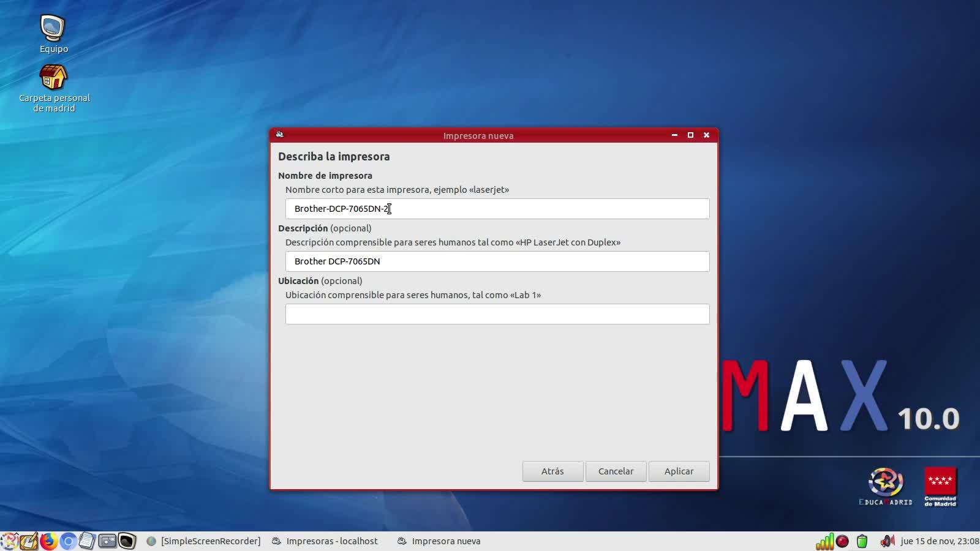Click the network signal strength indicator
This screenshot has height=551, width=980.
[x=824, y=541]
